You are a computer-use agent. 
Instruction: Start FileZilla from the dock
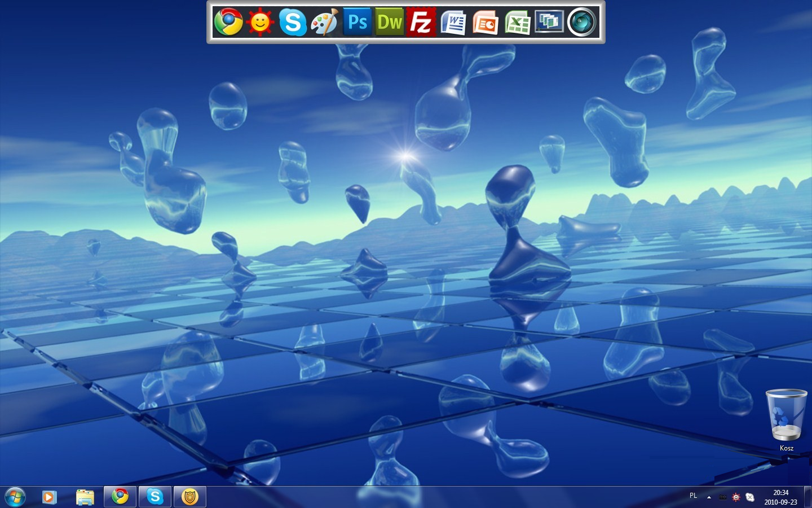point(421,23)
